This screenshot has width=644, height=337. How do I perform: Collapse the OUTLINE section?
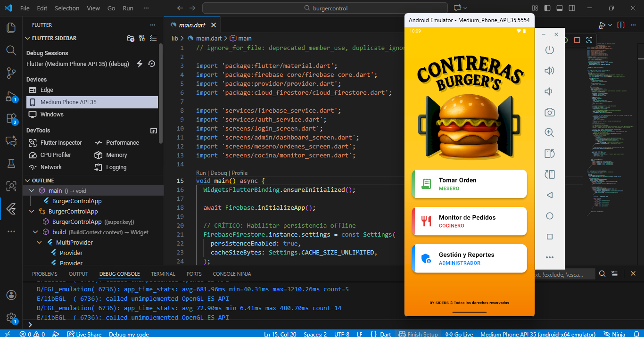[x=27, y=180]
